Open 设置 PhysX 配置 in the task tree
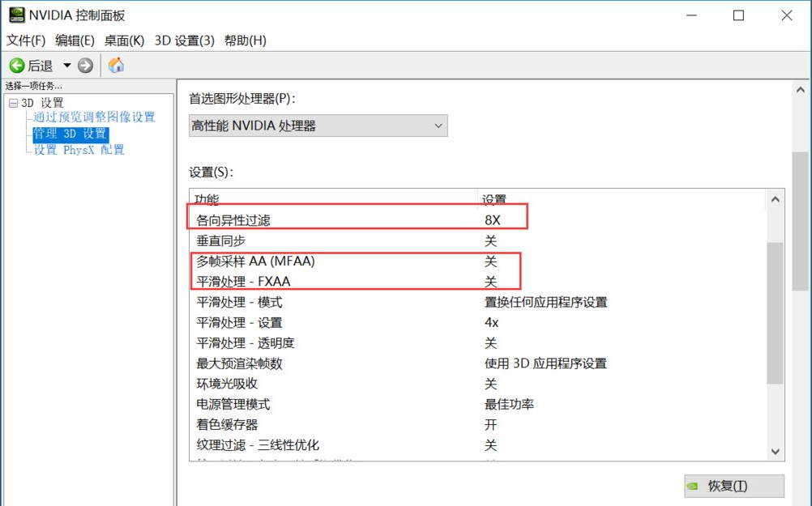Screen dimensions: 812x506 click(x=79, y=150)
